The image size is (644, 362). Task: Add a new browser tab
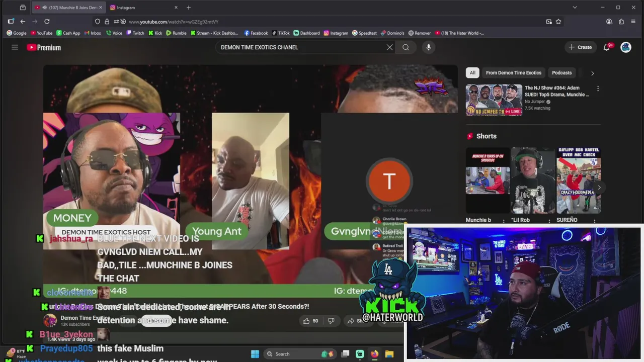189,8
